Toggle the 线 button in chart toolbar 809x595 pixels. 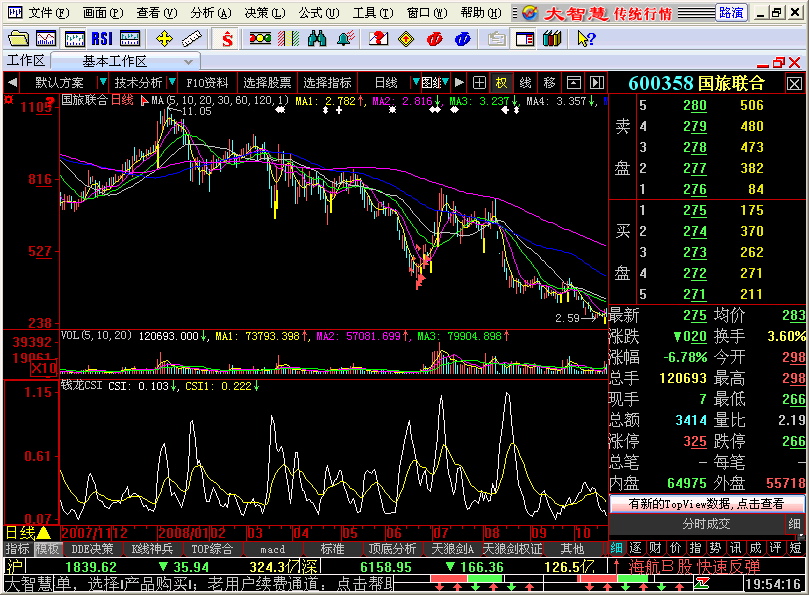(x=525, y=83)
